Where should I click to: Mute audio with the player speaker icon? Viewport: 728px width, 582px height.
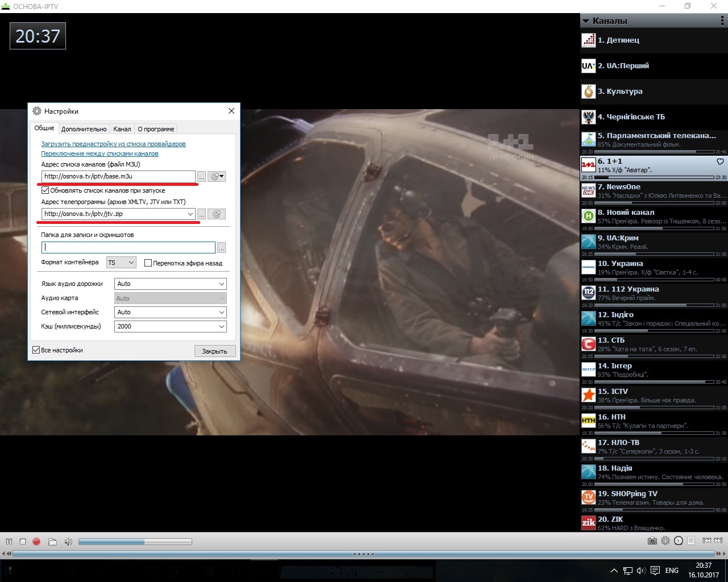(x=68, y=542)
